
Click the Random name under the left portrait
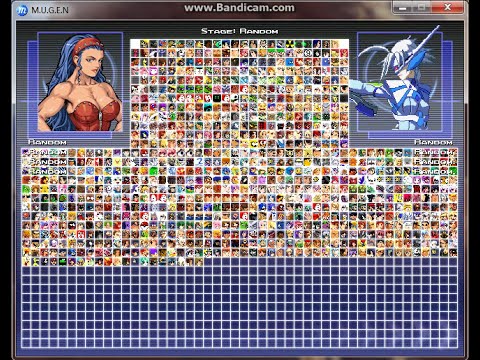tap(47, 142)
